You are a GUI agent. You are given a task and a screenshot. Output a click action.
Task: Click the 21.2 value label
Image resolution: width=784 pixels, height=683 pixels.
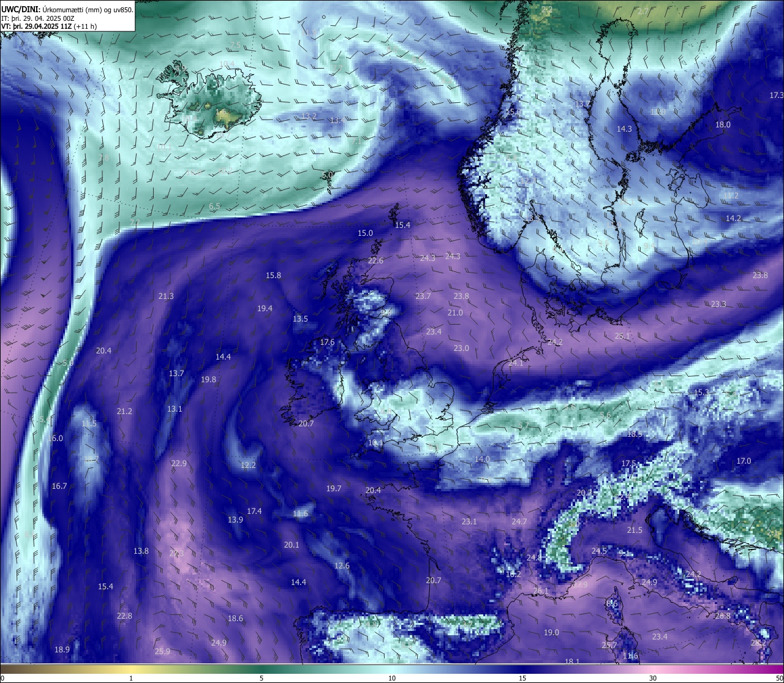pyautogui.click(x=124, y=411)
